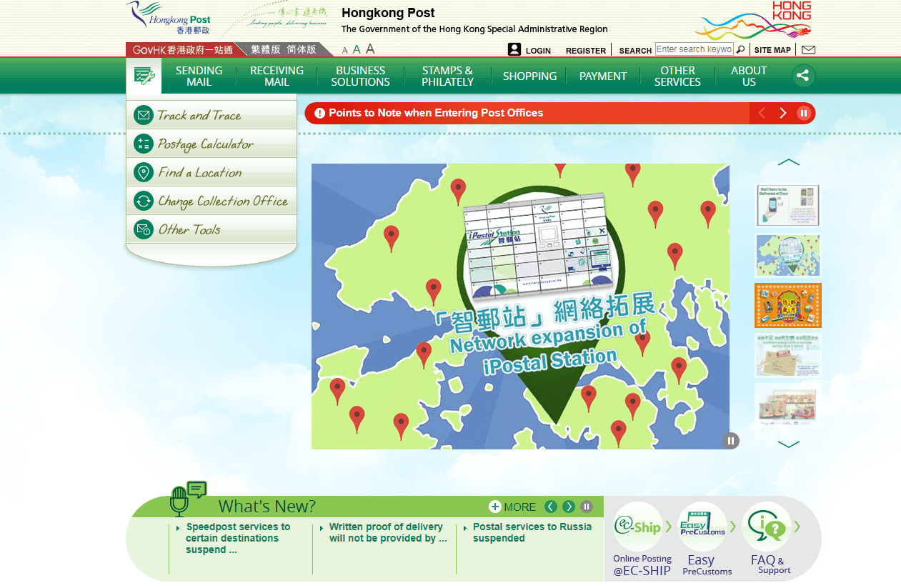Click the Change Collection Office refresh icon
Image resolution: width=901 pixels, height=588 pixels.
pyautogui.click(x=144, y=201)
